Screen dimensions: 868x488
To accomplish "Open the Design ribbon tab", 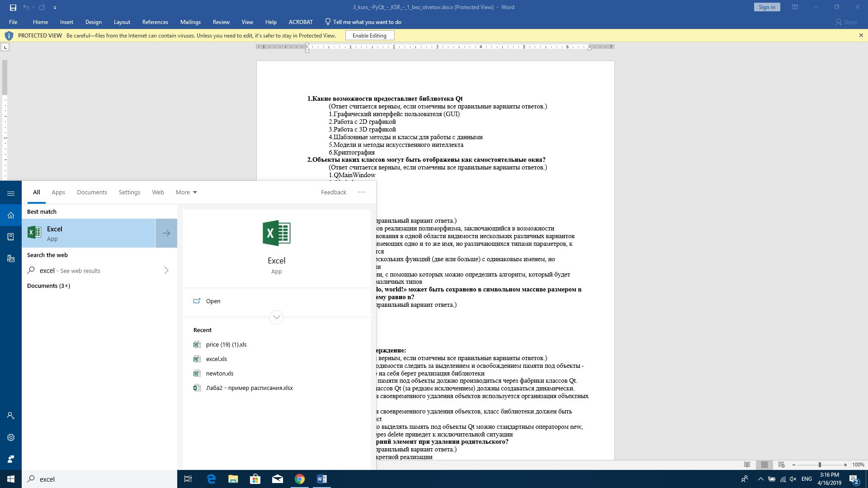I will (93, 22).
